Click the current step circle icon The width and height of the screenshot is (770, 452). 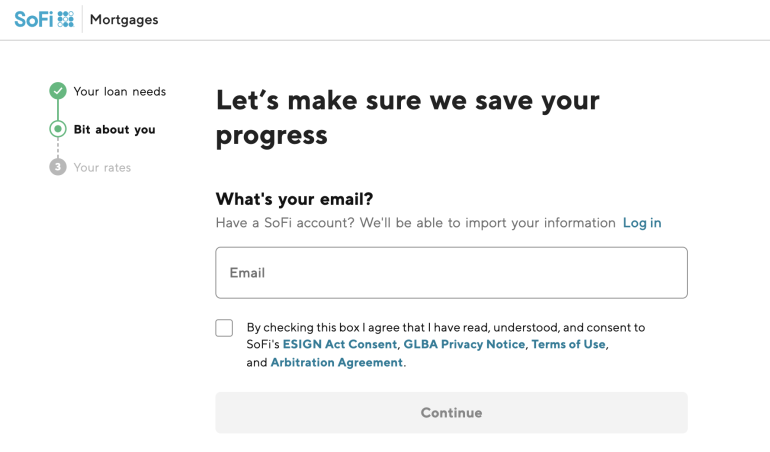[58, 129]
